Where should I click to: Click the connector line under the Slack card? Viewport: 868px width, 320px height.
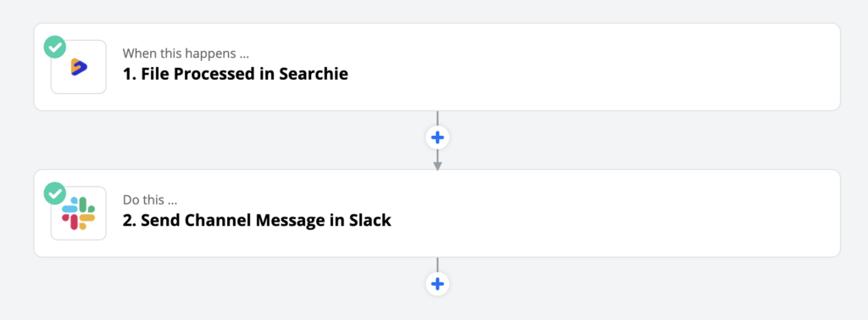pyautogui.click(x=437, y=265)
